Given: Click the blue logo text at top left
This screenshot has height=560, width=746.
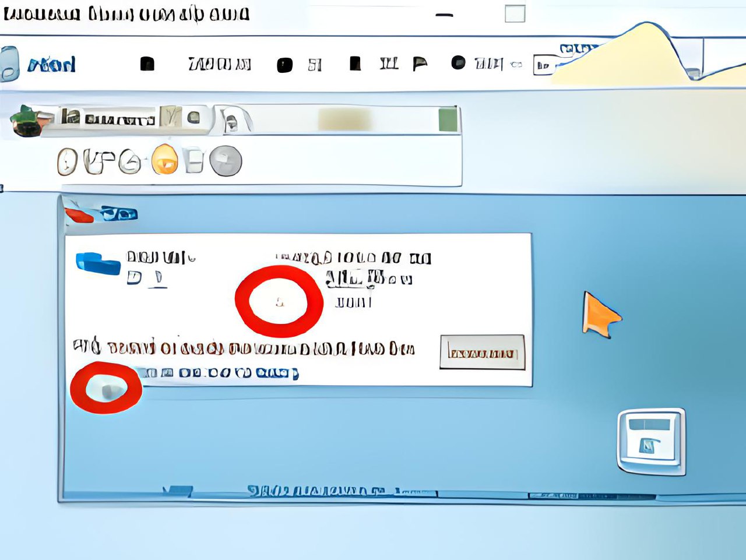Looking at the screenshot, I should (x=51, y=64).
